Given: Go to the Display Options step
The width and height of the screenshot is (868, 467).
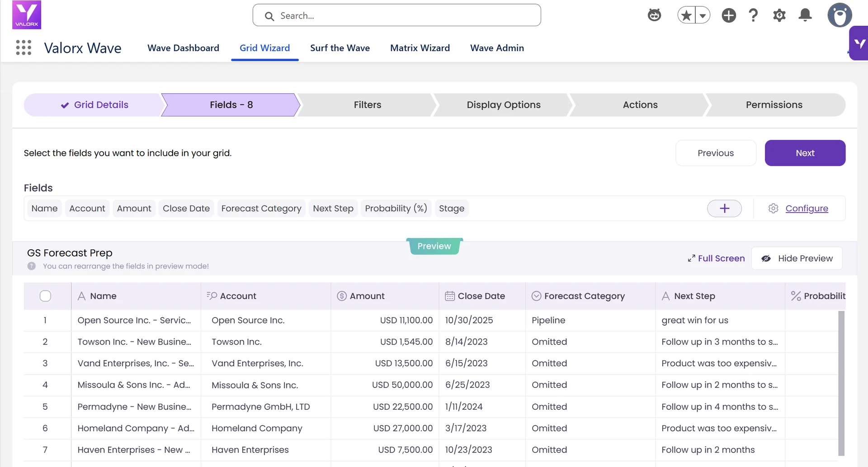Looking at the screenshot, I should coord(503,105).
